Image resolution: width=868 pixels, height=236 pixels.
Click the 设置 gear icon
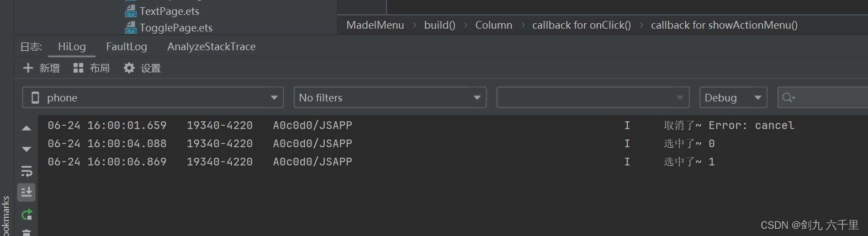click(x=129, y=68)
